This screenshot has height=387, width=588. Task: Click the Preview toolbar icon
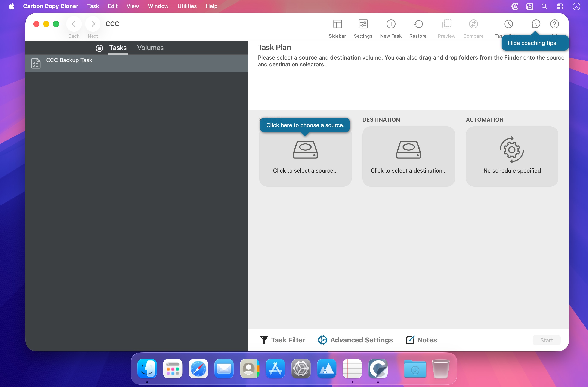click(446, 24)
